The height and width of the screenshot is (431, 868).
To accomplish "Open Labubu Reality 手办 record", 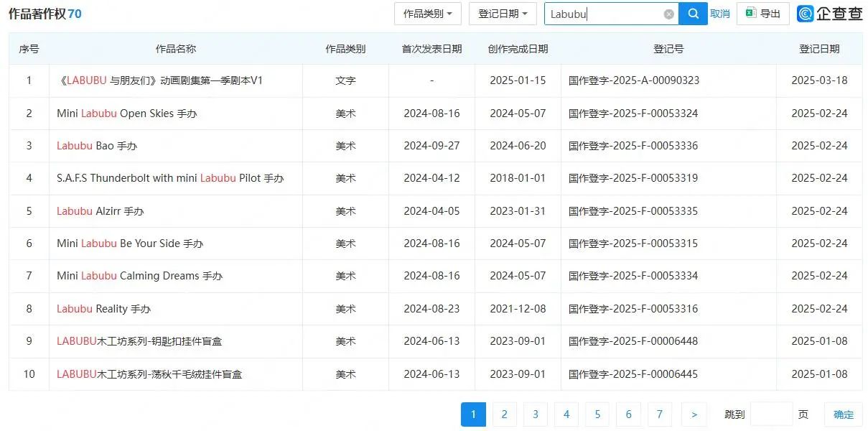I will (103, 309).
